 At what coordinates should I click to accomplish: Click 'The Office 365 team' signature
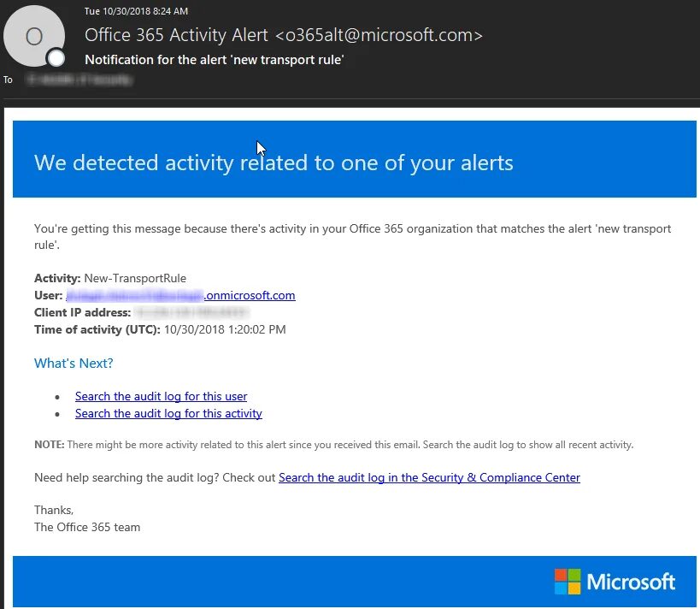(87, 527)
